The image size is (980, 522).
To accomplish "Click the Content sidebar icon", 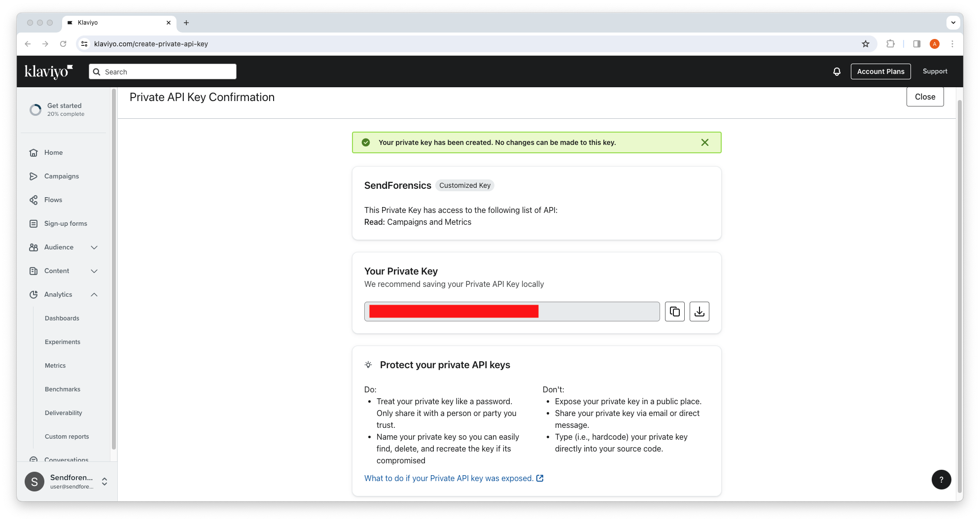I will (x=34, y=271).
